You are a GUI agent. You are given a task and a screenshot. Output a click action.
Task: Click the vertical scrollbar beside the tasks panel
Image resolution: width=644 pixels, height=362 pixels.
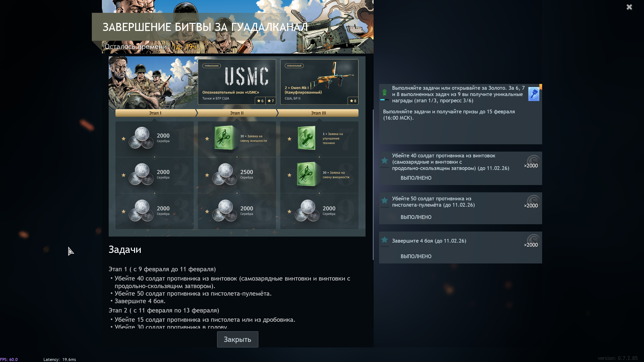(373, 185)
